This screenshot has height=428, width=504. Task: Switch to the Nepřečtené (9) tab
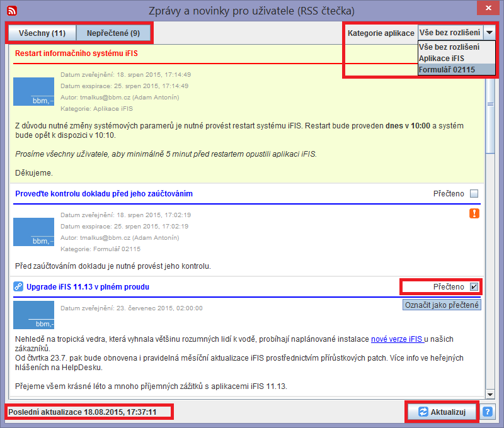click(x=113, y=33)
